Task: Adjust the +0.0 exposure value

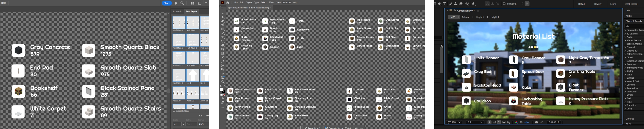Action: [x=527, y=122]
